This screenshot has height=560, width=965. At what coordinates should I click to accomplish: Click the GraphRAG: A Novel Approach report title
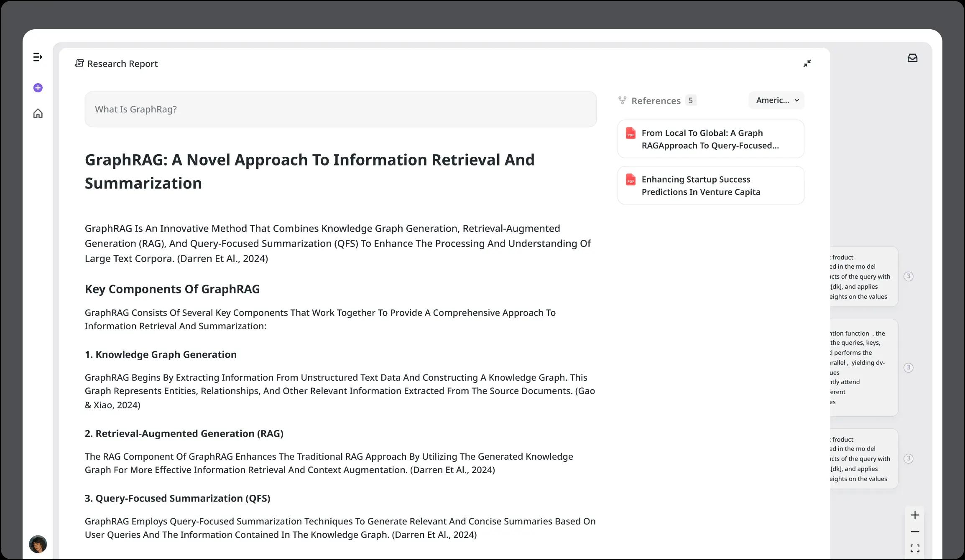point(310,172)
